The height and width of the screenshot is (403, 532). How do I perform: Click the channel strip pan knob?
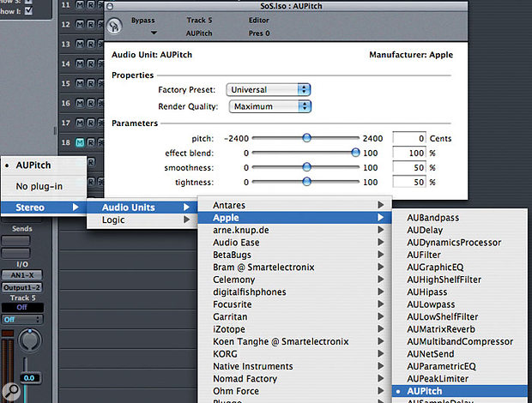coord(30,340)
